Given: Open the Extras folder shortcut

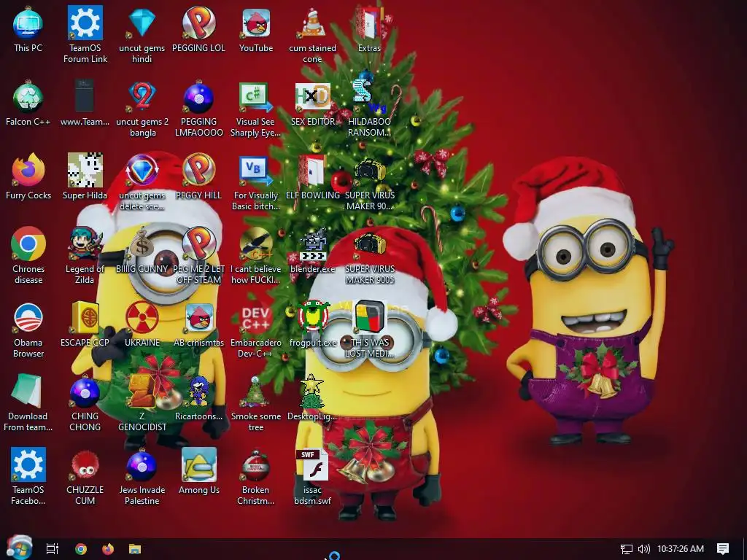Looking at the screenshot, I should pyautogui.click(x=369, y=29).
